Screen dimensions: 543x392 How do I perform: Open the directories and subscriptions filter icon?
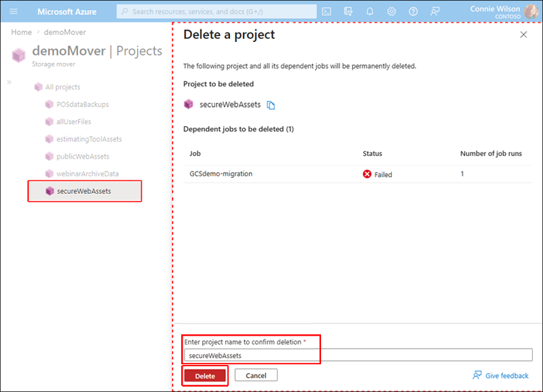click(x=348, y=12)
